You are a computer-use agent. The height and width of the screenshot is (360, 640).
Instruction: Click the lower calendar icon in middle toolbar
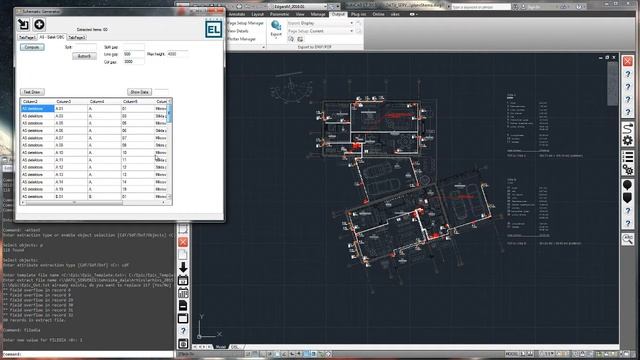pos(183,293)
